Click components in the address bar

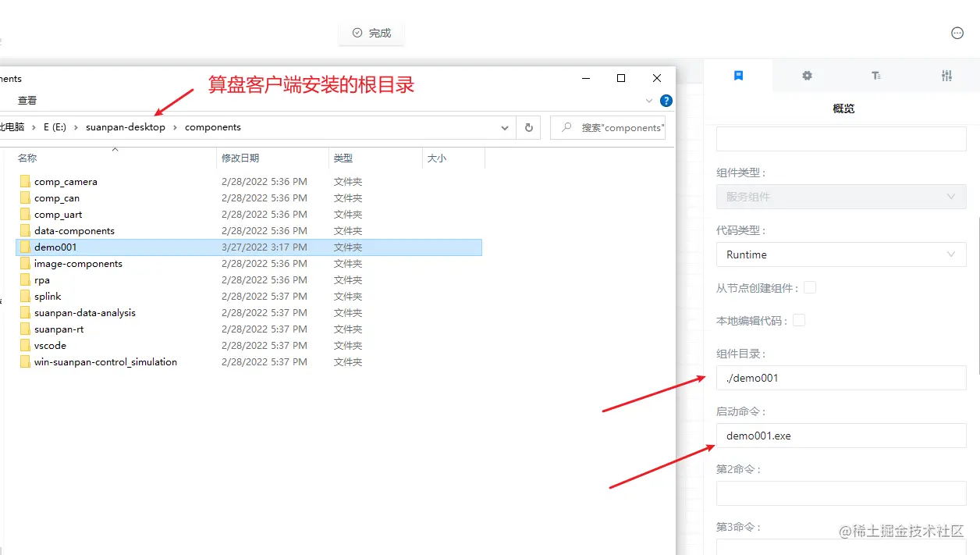coord(213,127)
